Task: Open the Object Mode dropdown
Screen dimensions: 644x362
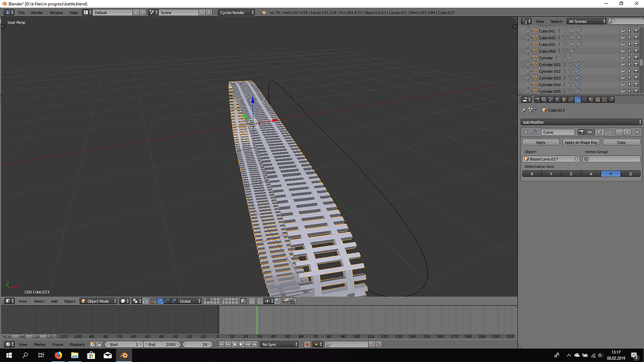Action: pyautogui.click(x=99, y=301)
